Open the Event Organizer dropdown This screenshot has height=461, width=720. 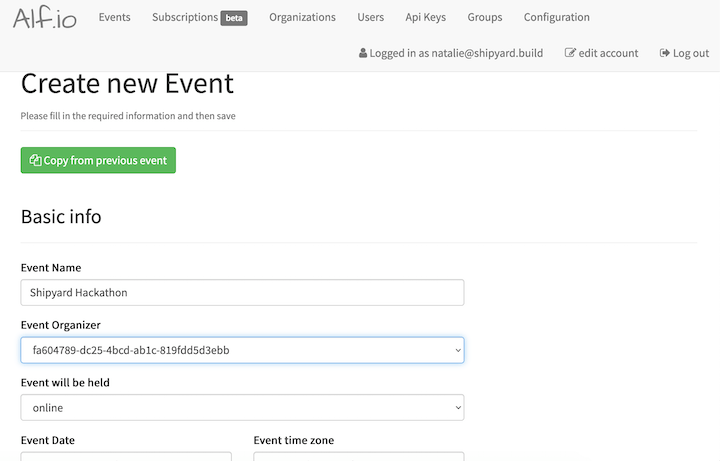coord(242,350)
